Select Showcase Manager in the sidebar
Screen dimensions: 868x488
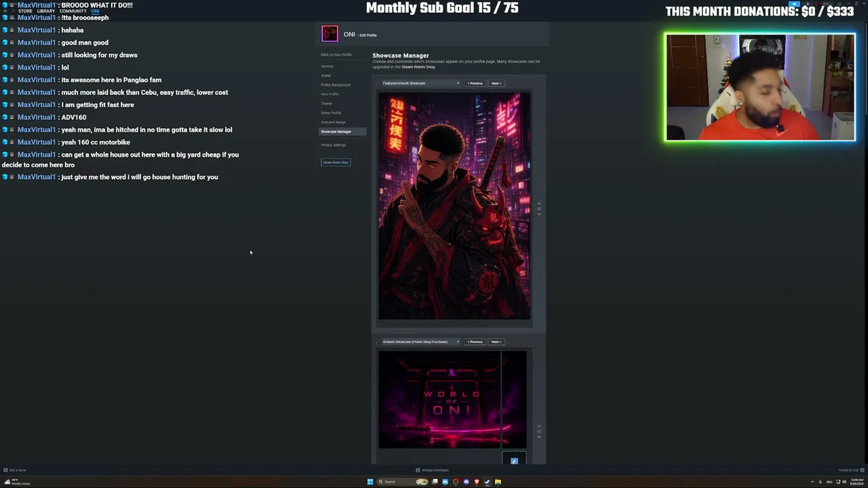(342, 131)
